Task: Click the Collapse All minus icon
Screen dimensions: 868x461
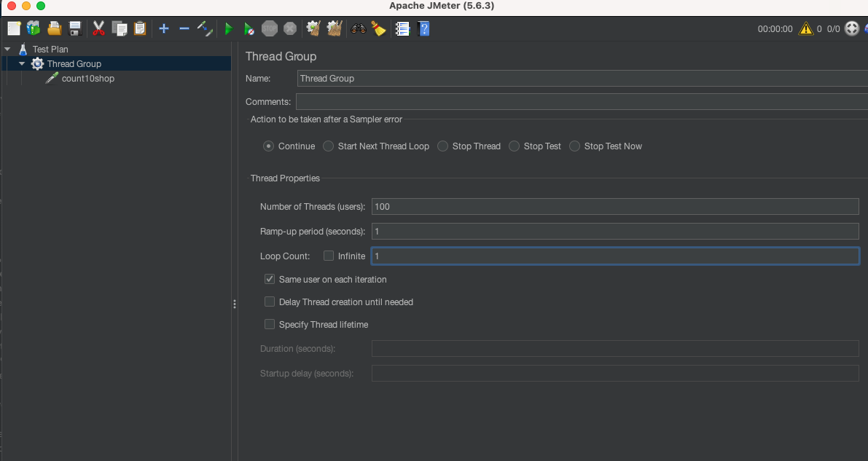Action: 184,28
